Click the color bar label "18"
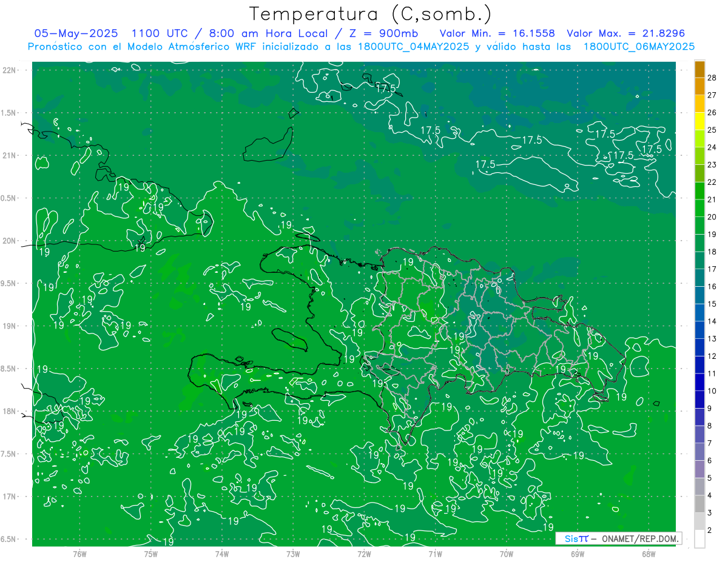Screen dimensions: 728x562 [712, 252]
